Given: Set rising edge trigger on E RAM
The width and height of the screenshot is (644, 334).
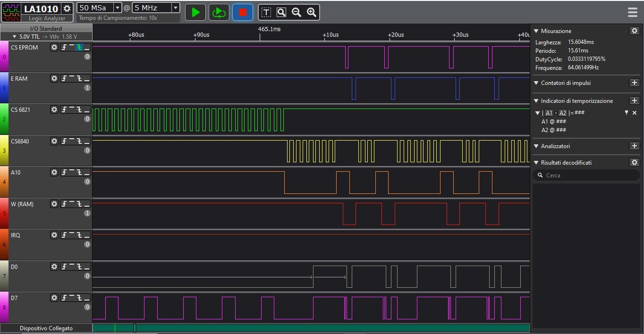Looking at the screenshot, I should (x=64, y=78).
